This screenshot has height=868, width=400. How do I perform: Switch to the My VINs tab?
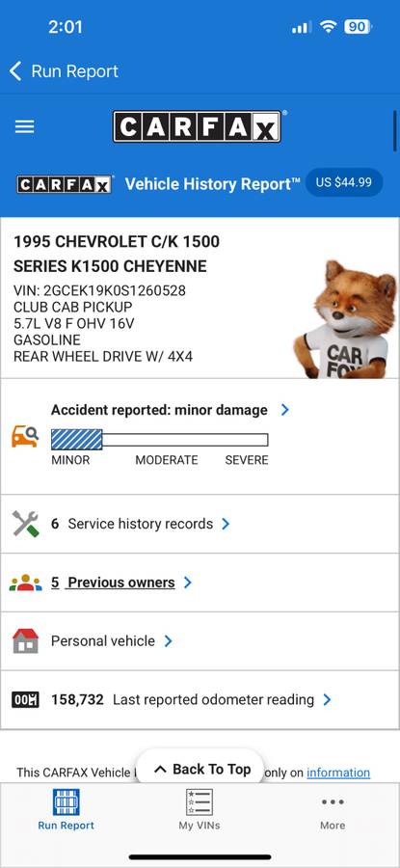pos(200,809)
